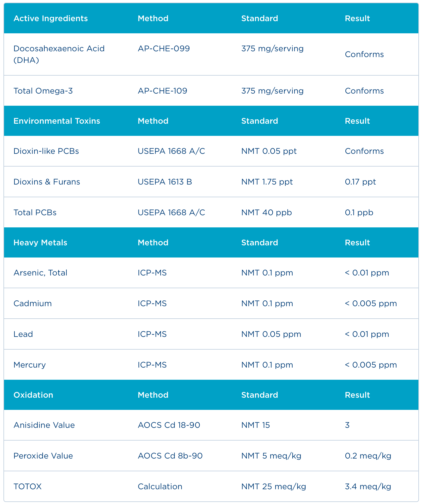Screen dimensions: 423x504
Task: Click the Oxidation section header
Action: (33, 395)
